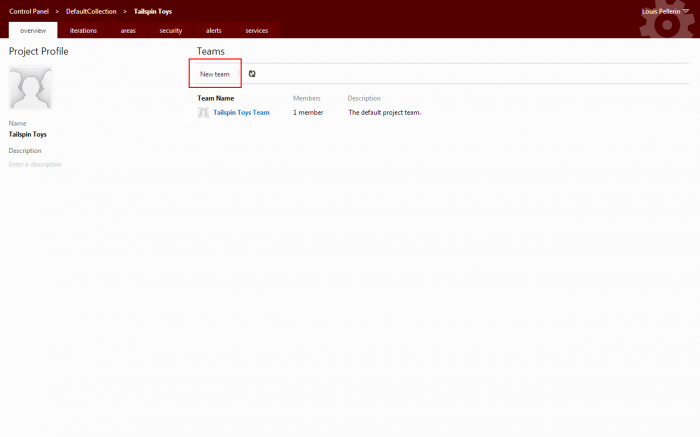Open the alerts tab

[214, 31]
